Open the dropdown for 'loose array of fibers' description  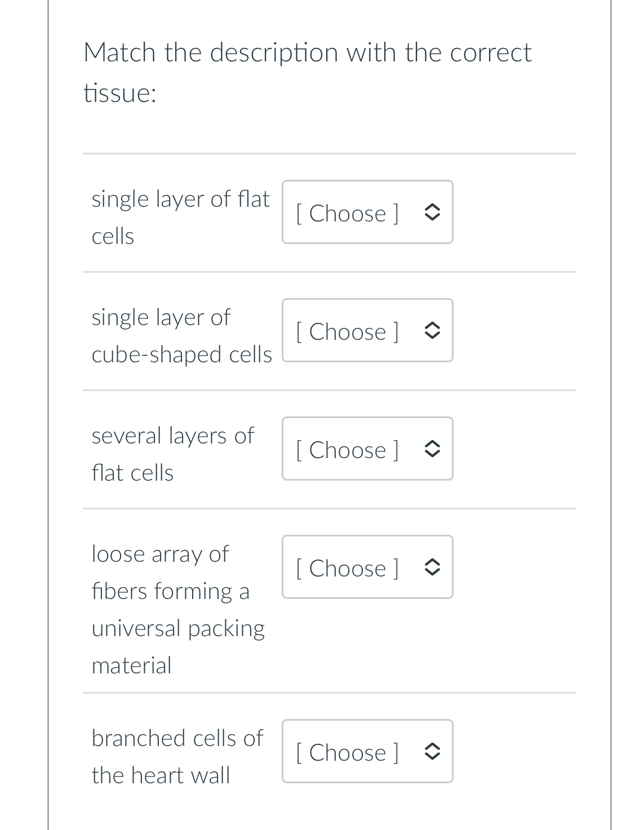pos(367,567)
